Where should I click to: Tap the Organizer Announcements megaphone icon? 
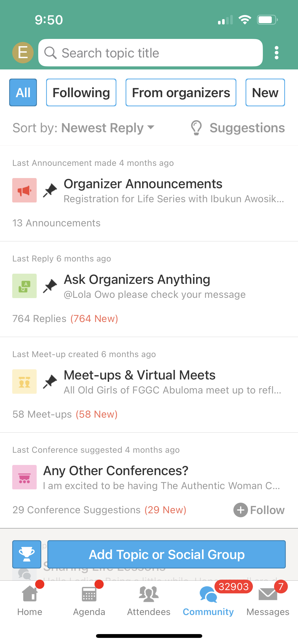(x=24, y=190)
